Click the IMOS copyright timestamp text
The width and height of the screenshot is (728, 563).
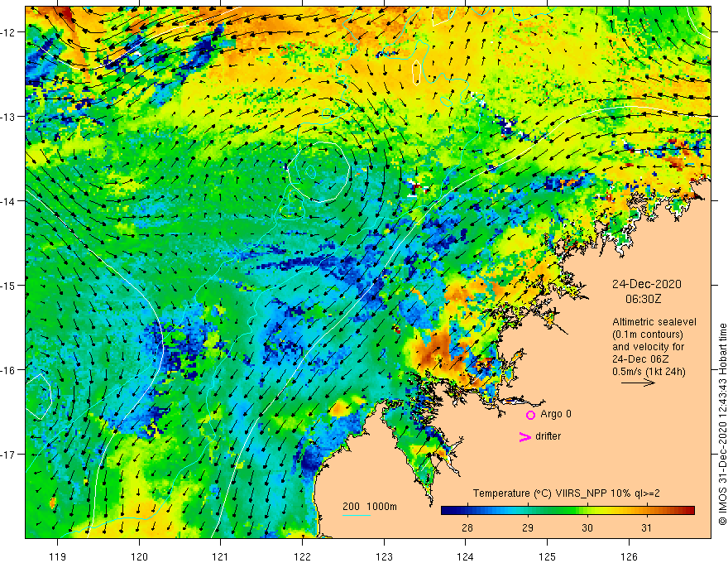tap(722, 425)
